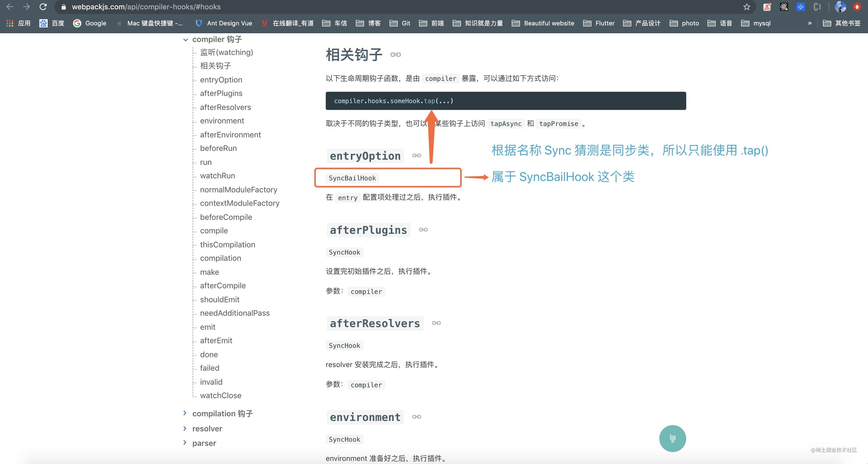This screenshot has height=464, width=868.
Task: Select 相关钩子 sidebar entry
Action: pyautogui.click(x=216, y=66)
